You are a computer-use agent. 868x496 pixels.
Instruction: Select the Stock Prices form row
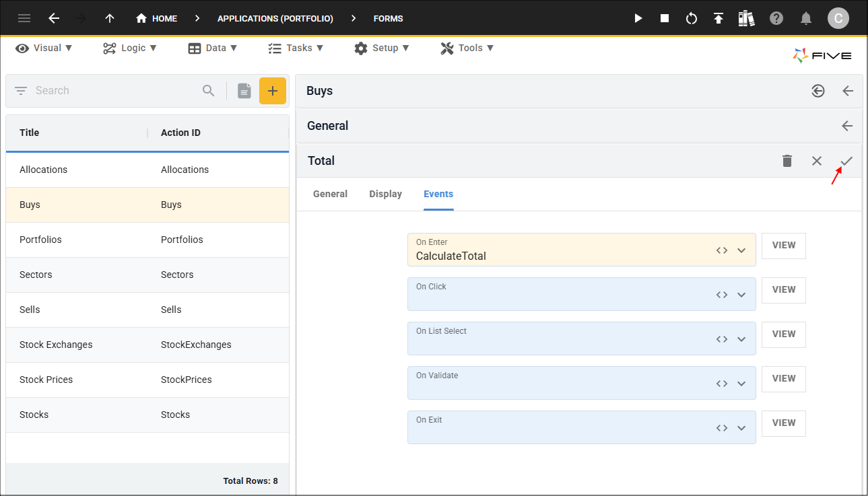147,380
